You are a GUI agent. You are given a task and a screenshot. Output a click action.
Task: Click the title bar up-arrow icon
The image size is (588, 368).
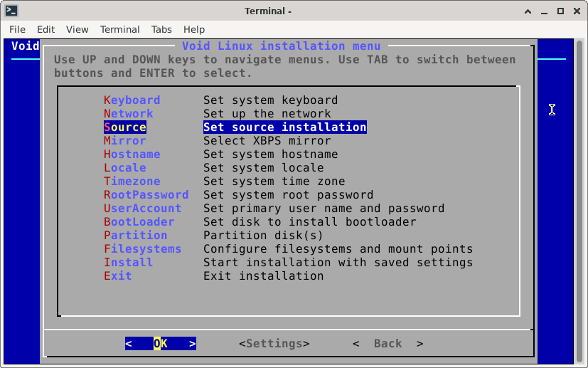click(x=528, y=11)
